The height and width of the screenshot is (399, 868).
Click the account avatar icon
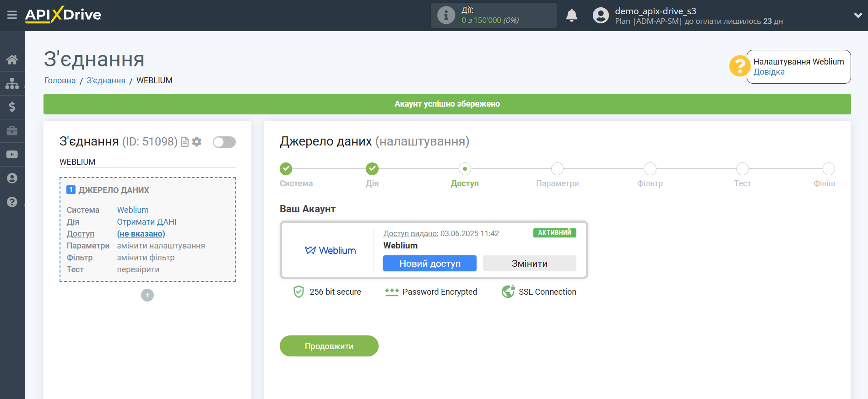(601, 16)
